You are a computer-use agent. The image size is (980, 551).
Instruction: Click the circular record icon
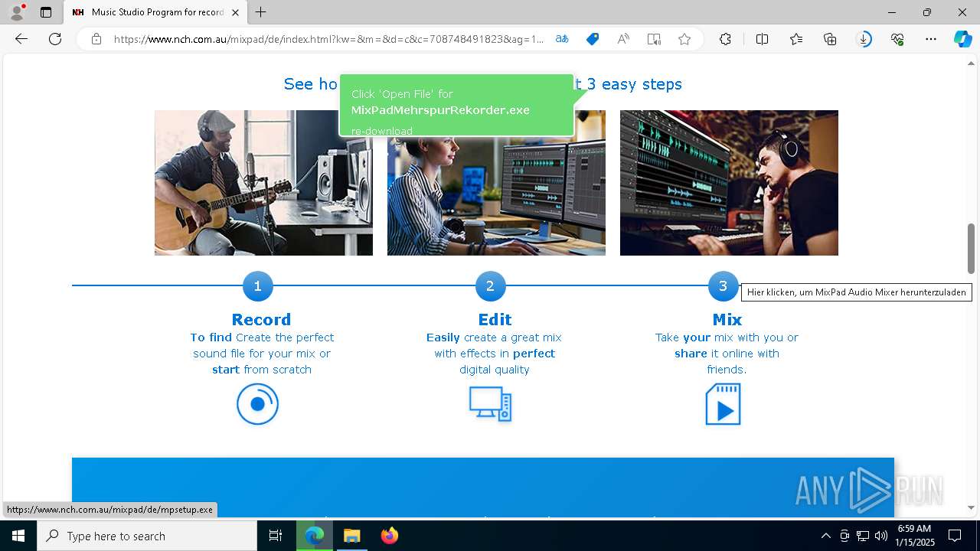pyautogui.click(x=257, y=404)
